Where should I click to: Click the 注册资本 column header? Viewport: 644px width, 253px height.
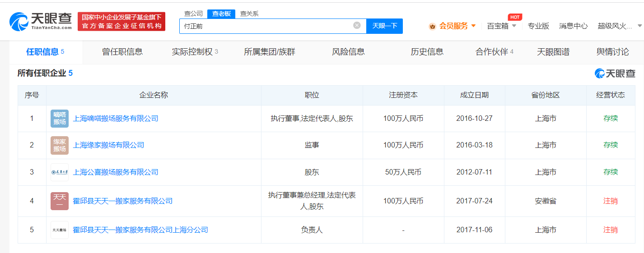pyautogui.click(x=403, y=95)
